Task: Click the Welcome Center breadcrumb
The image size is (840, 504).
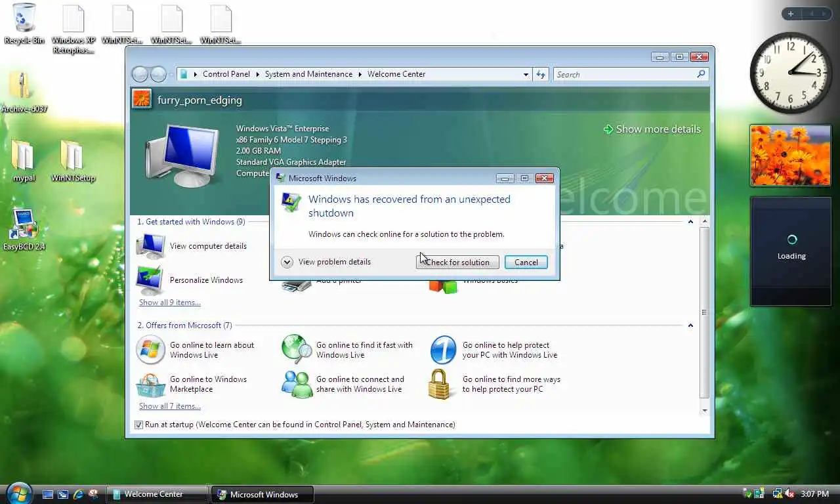Action: (396, 74)
